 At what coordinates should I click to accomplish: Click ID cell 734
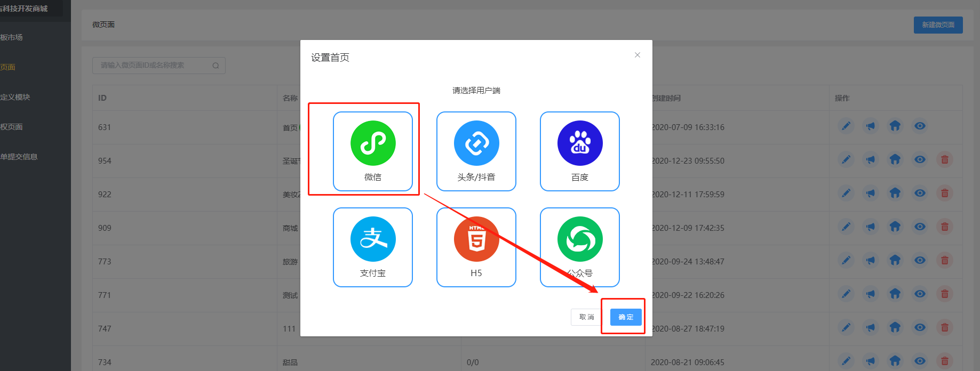pyautogui.click(x=105, y=362)
